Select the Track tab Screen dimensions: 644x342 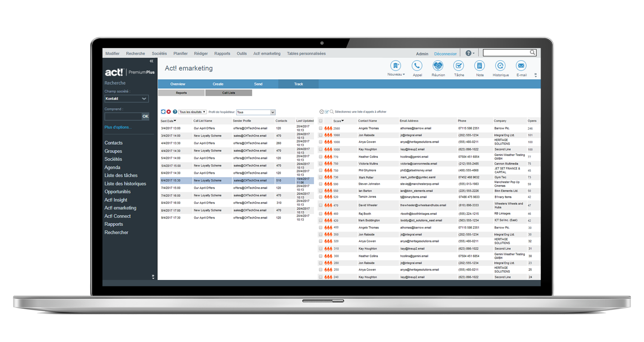click(299, 84)
